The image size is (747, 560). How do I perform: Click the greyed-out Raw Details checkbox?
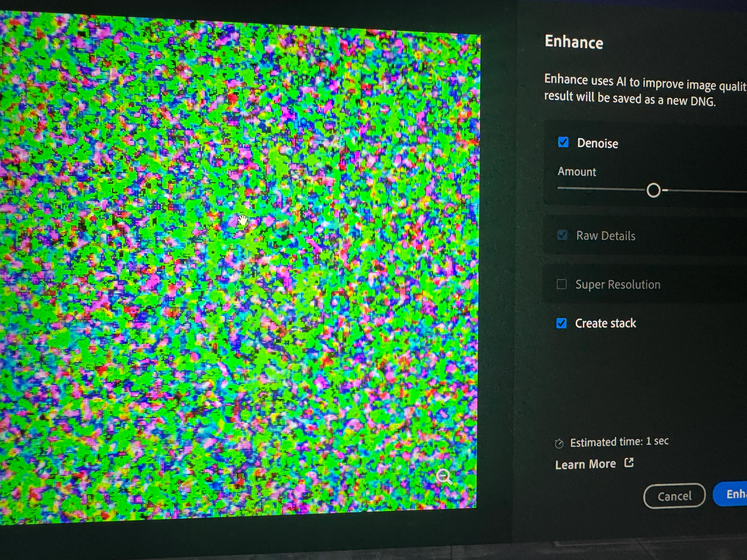click(562, 235)
